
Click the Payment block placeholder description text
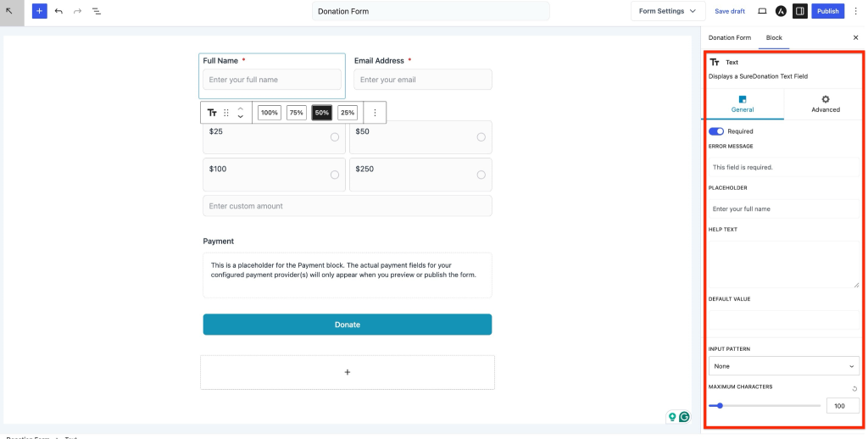[343, 270]
